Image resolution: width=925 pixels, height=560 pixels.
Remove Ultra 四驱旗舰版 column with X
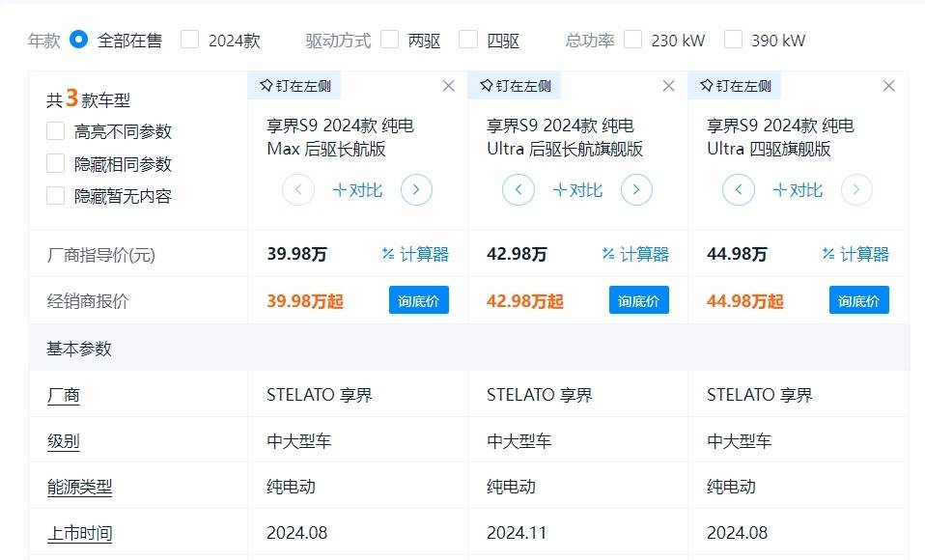tap(888, 86)
